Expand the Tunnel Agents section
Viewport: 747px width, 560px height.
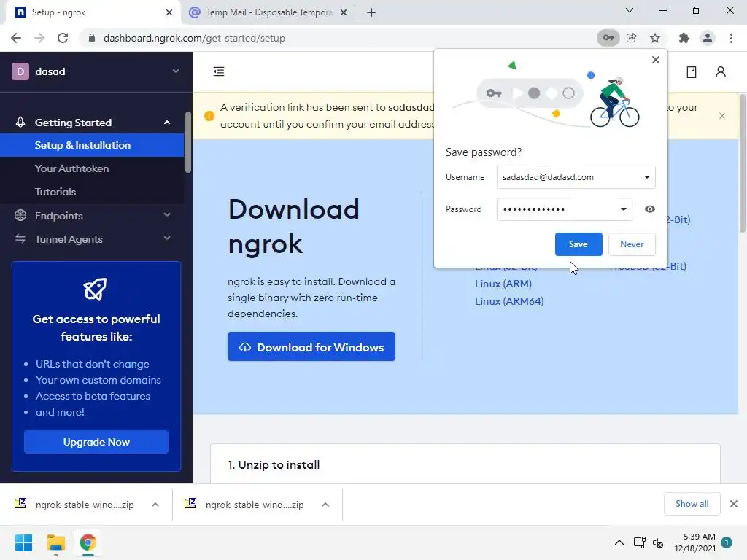[167, 238]
